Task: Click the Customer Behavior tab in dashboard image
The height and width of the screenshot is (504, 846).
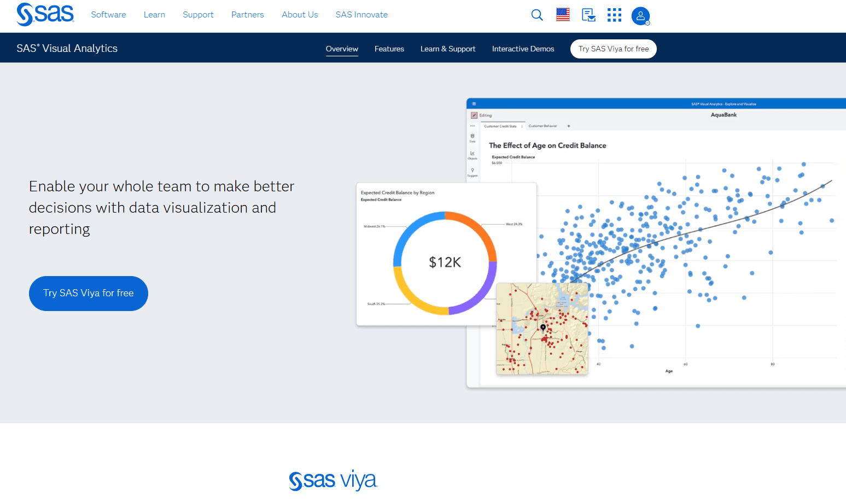Action: 542,126
